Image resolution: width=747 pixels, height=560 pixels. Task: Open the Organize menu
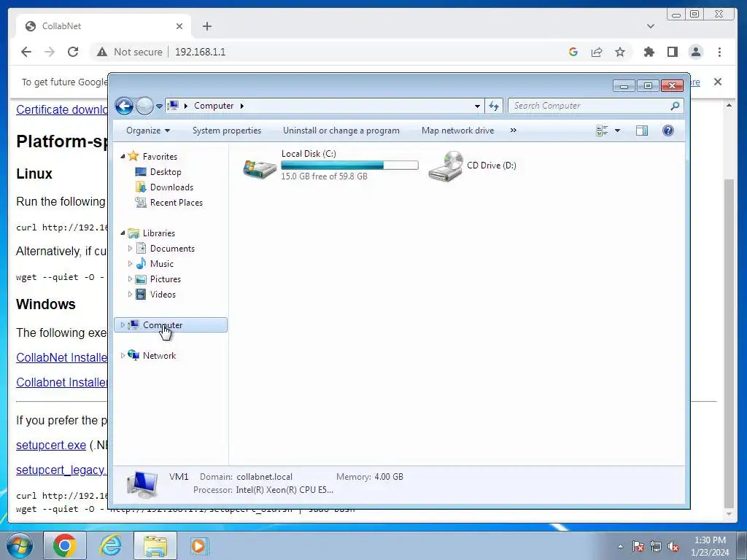(x=147, y=131)
